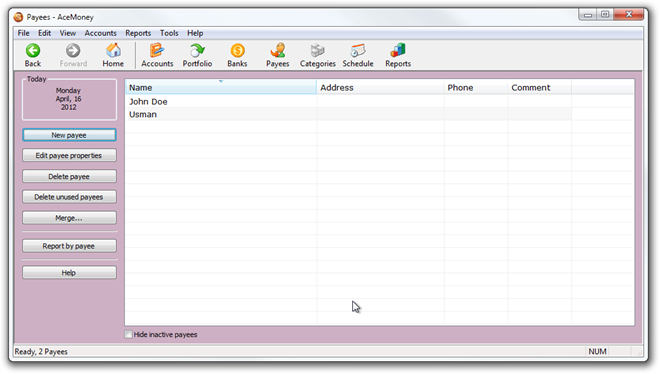The image size is (660, 374).
Task: Click the Help button in sidebar
Action: (69, 273)
